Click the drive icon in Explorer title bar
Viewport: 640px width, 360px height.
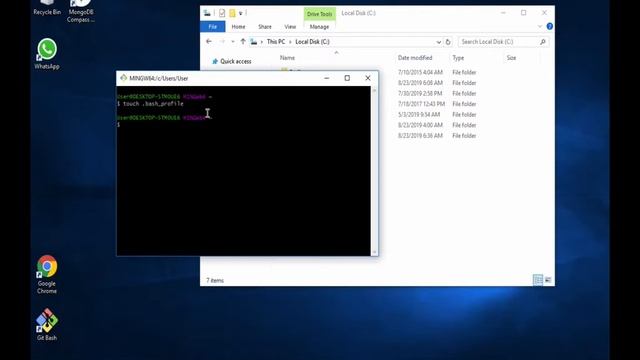tap(207, 13)
